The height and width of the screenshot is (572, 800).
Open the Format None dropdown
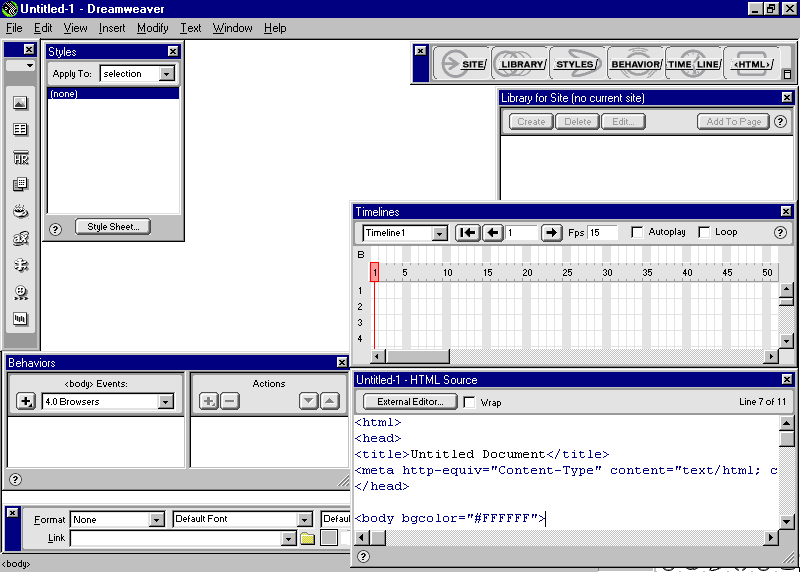156,519
